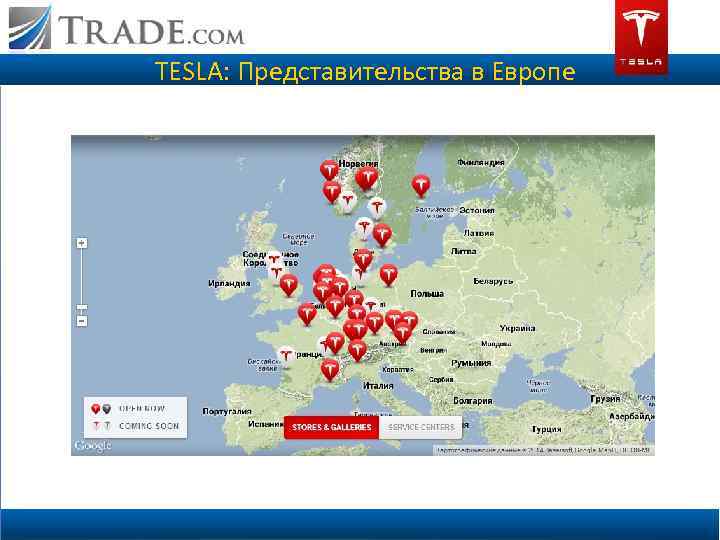This screenshot has width=720, height=540.
Task: Click the Португалия country label
Action: tap(227, 411)
